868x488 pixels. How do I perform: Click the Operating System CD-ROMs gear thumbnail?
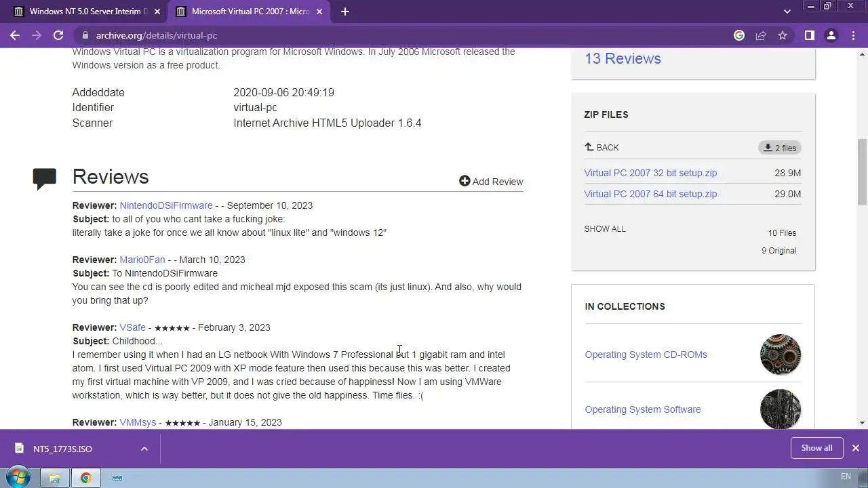tap(781, 354)
